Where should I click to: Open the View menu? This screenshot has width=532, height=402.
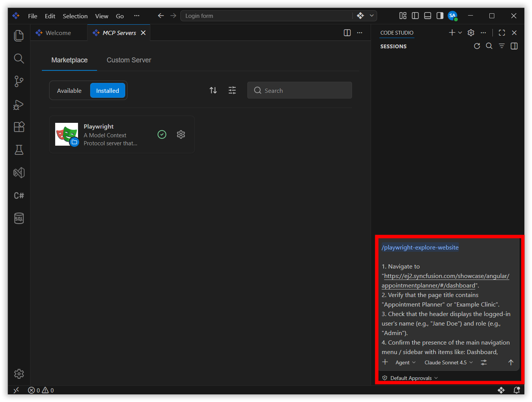coord(102,16)
